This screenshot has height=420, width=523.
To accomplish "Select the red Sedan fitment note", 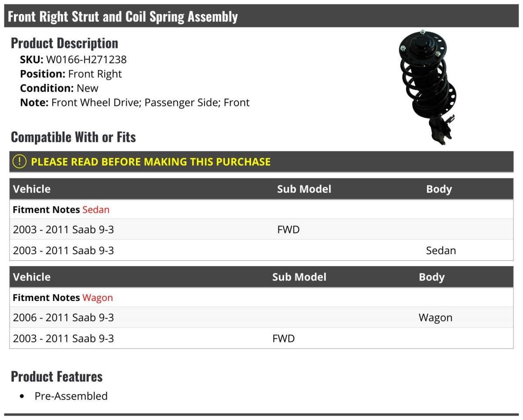I will tap(96, 210).
